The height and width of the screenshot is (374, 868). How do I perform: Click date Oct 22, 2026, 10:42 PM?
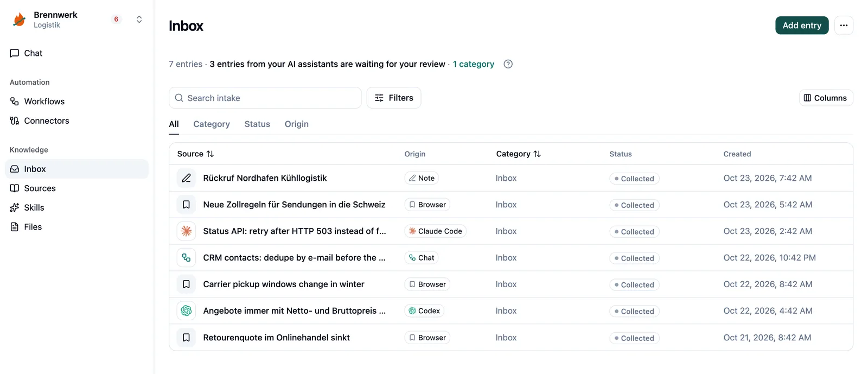[769, 258]
